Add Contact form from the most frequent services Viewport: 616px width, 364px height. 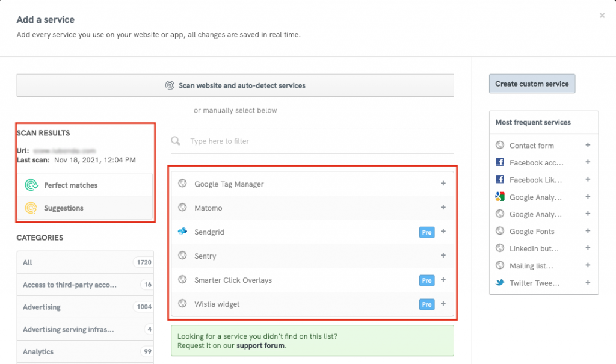[x=588, y=145]
